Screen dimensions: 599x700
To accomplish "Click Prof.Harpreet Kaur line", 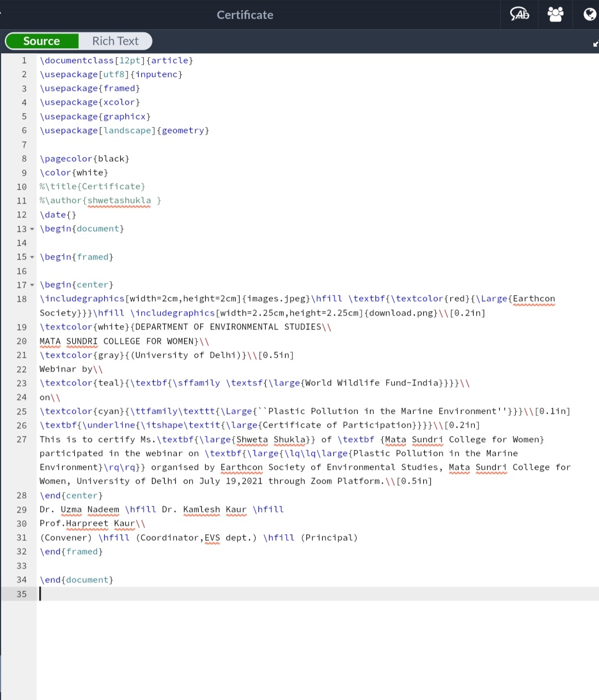I will [x=92, y=523].
